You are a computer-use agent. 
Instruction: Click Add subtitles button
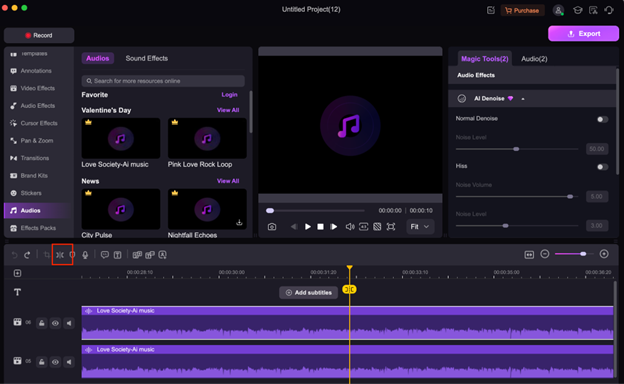(x=309, y=292)
